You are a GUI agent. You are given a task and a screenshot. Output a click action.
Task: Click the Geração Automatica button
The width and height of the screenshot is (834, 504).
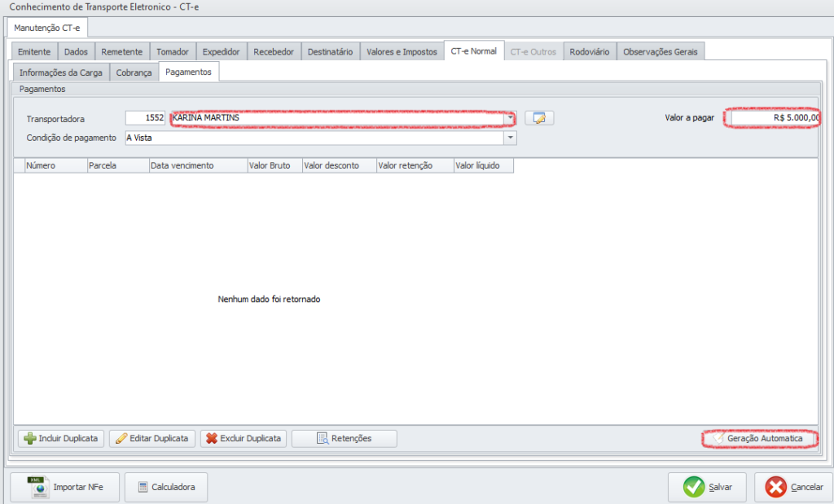pos(759,439)
